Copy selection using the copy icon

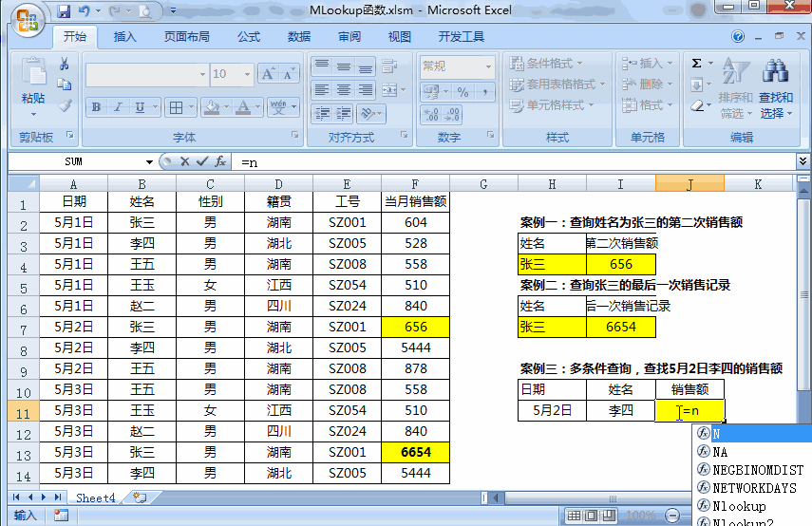[x=65, y=85]
